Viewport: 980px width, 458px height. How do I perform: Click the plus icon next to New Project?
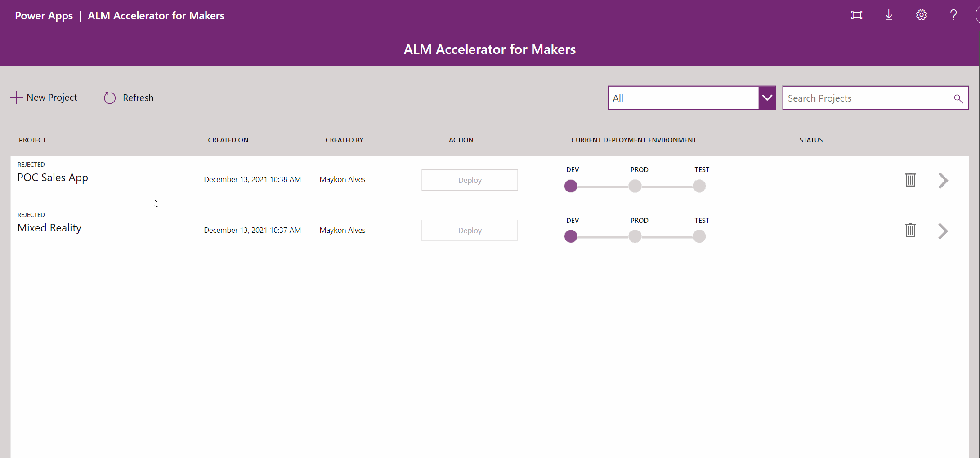click(x=16, y=97)
